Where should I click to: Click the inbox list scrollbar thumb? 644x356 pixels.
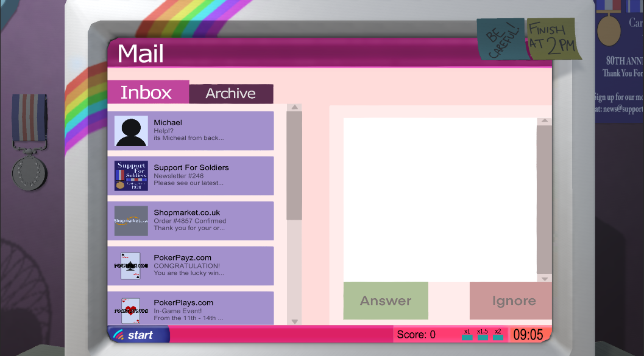point(294,166)
